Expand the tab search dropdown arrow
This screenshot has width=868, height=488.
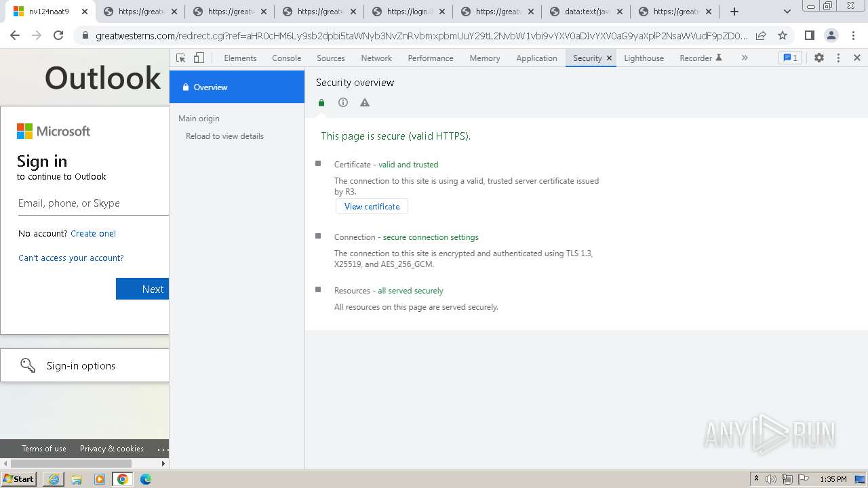pyautogui.click(x=787, y=12)
